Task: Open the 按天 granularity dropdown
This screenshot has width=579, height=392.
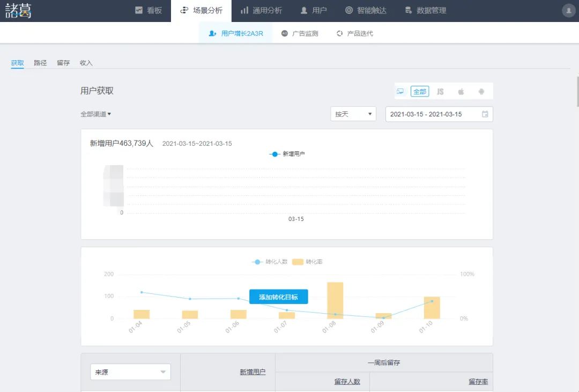Action: (x=353, y=114)
